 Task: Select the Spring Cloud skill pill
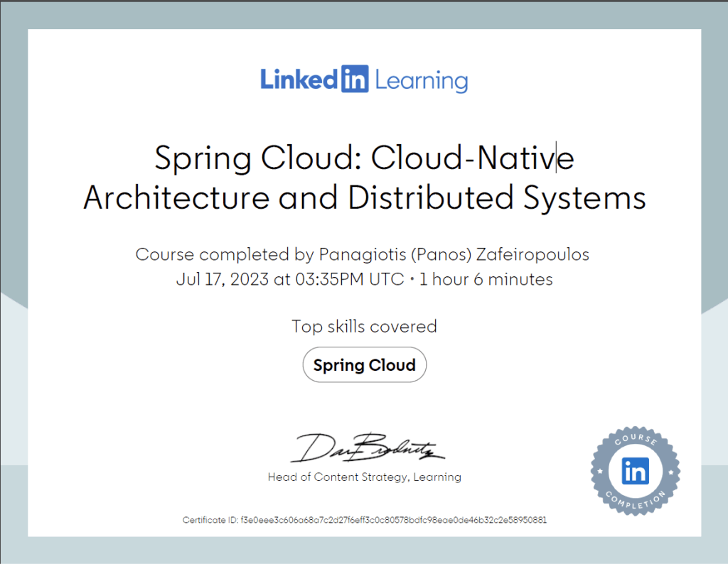[x=365, y=364]
